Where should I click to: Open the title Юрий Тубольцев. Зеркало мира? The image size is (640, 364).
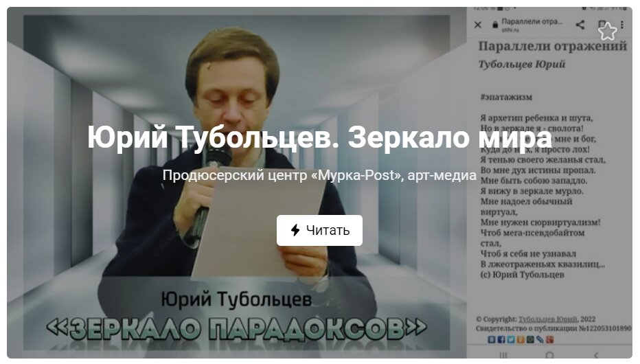tap(319, 138)
